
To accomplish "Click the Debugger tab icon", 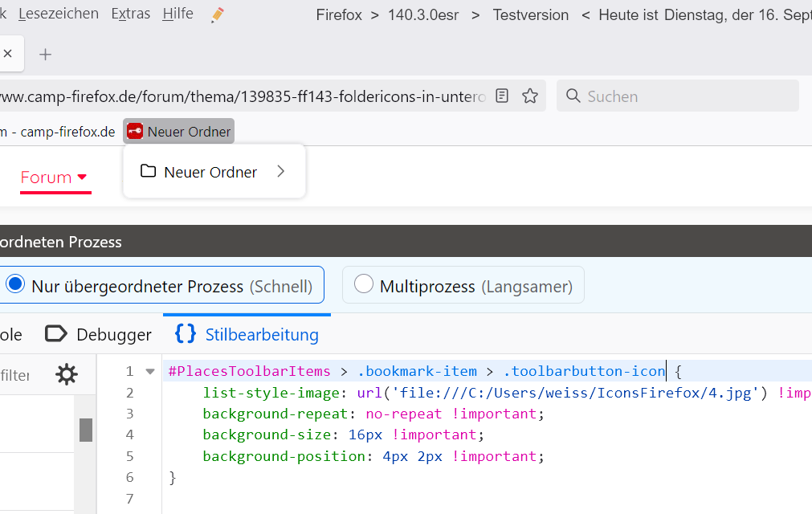I will (x=55, y=334).
